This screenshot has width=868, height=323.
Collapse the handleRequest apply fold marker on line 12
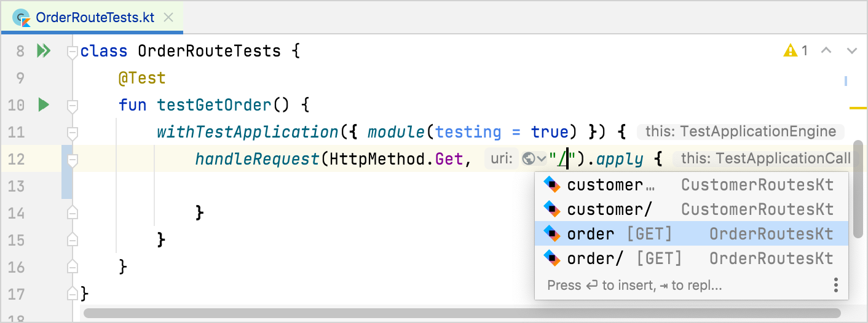73,160
